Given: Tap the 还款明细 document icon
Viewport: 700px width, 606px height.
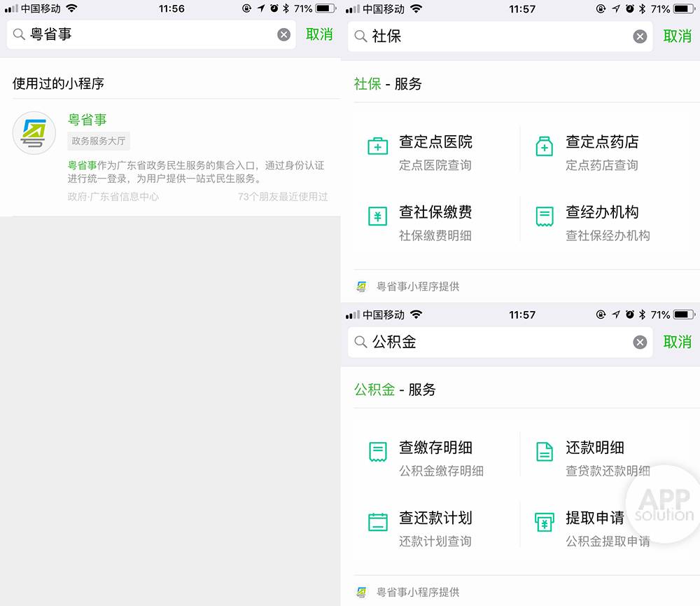Looking at the screenshot, I should coord(544,451).
